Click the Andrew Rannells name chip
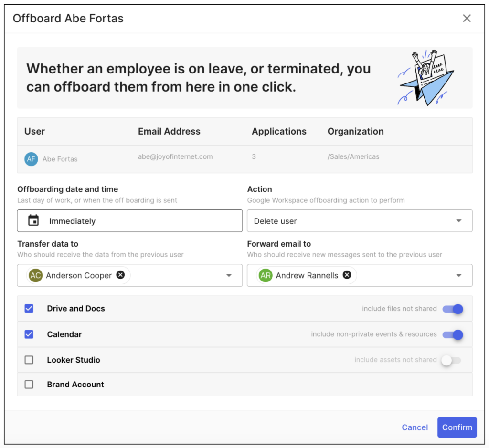Viewport: 489px width, 448px height. (307, 275)
